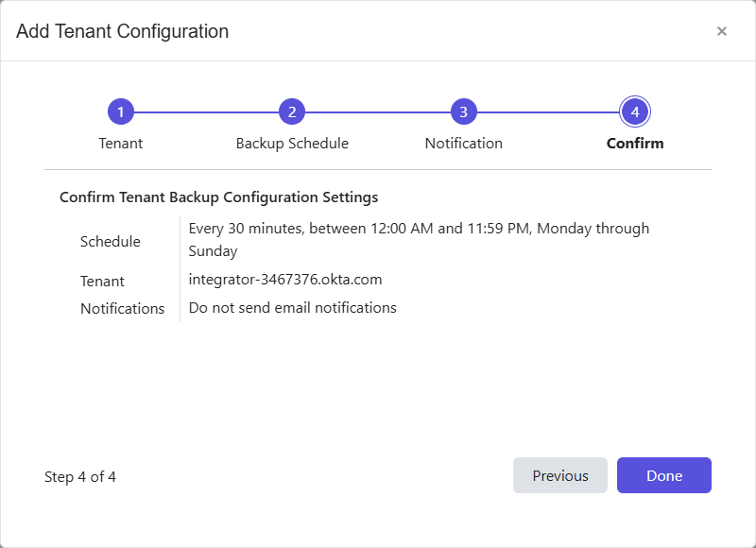This screenshot has height=548, width=756.
Task: Click the step 2 numbered circle
Action: click(x=292, y=111)
